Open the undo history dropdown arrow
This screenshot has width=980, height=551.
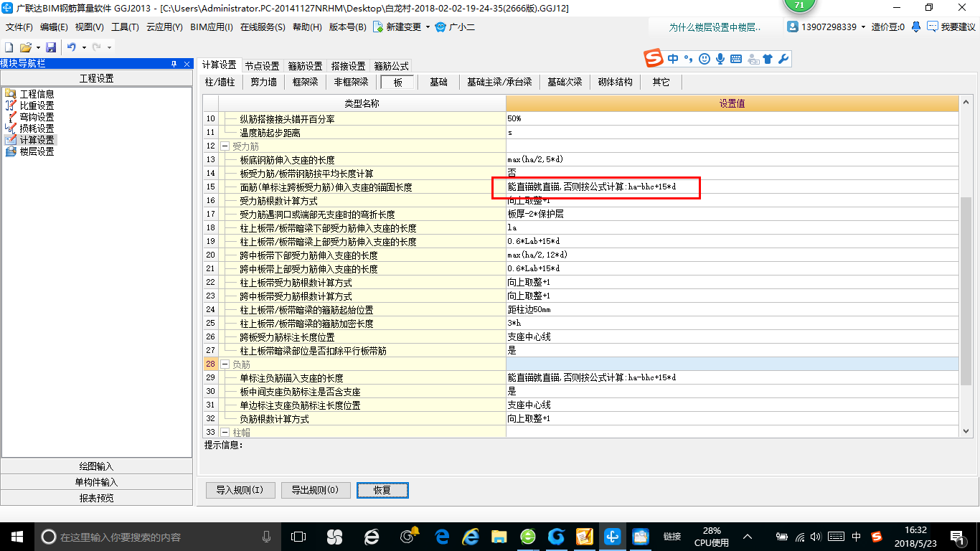[84, 47]
